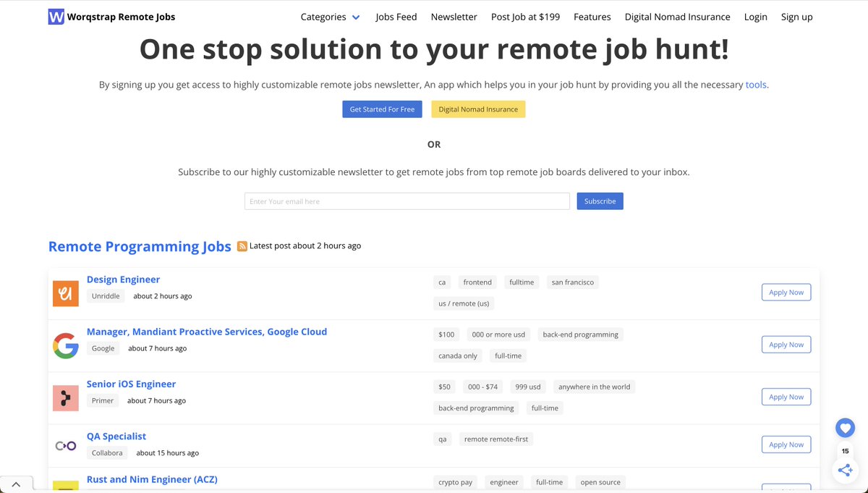The width and height of the screenshot is (868, 493).
Task: Click the Worqstrap W logo icon
Action: point(56,17)
